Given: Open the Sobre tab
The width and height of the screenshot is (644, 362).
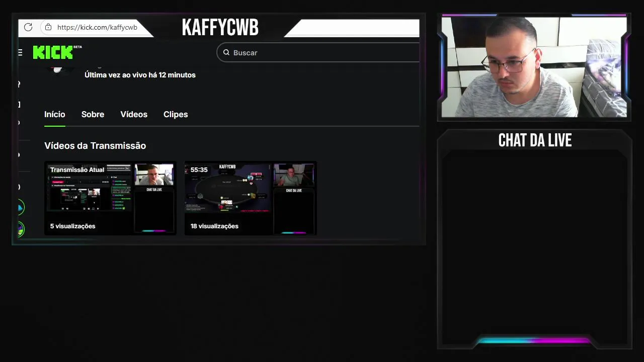Looking at the screenshot, I should click(93, 114).
